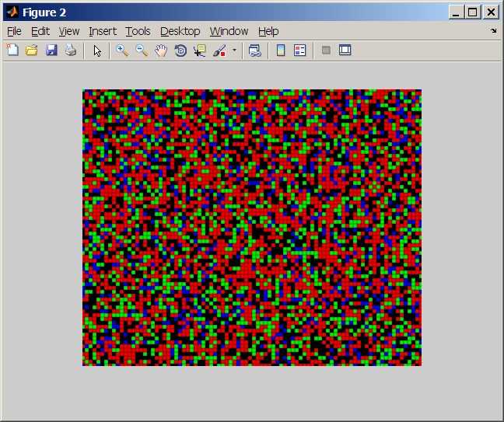Save the figure using the floppy disk icon

(51, 51)
